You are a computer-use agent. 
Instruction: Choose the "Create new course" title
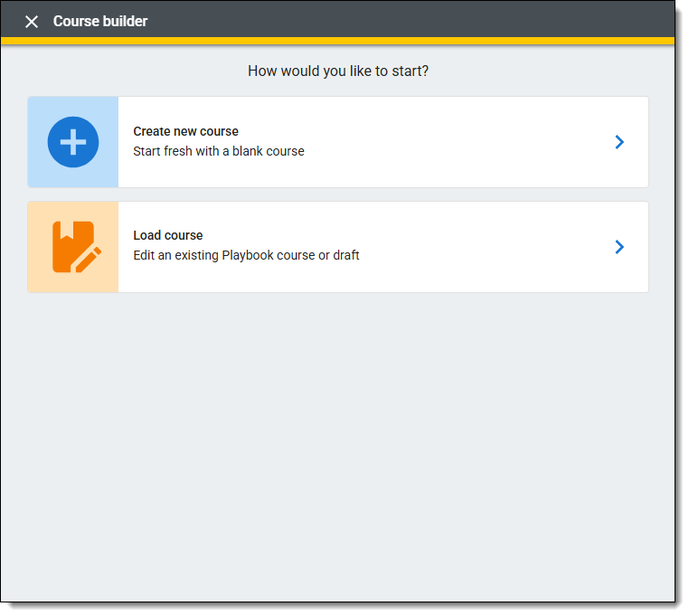(x=185, y=131)
